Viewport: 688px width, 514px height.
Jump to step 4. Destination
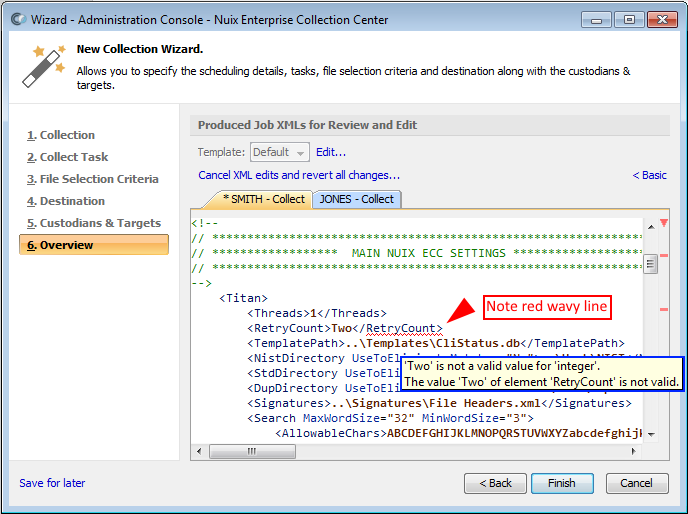coord(66,201)
